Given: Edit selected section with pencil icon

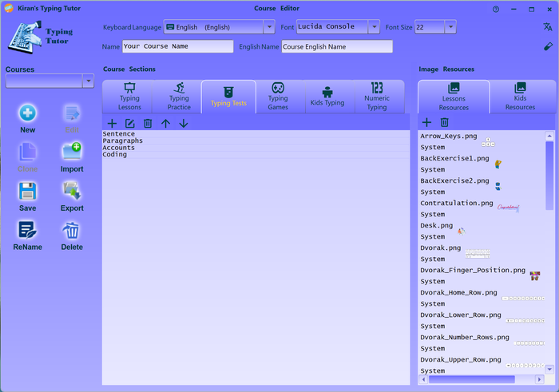Looking at the screenshot, I should click(x=129, y=123).
